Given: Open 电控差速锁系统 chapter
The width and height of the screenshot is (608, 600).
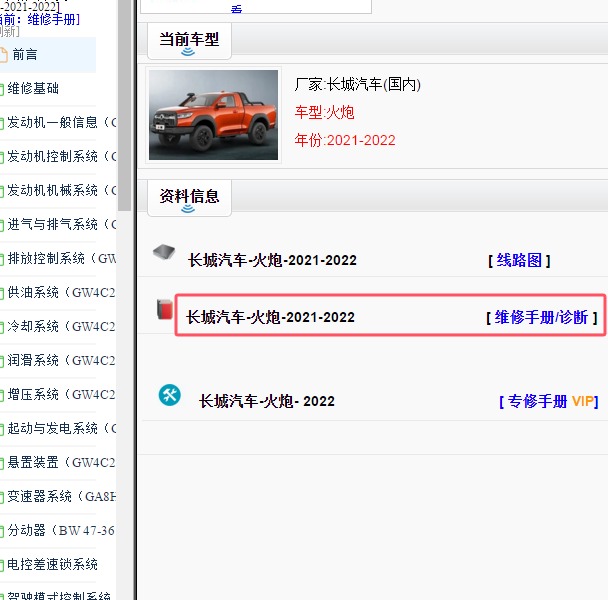Looking at the screenshot, I should click(x=52, y=564).
